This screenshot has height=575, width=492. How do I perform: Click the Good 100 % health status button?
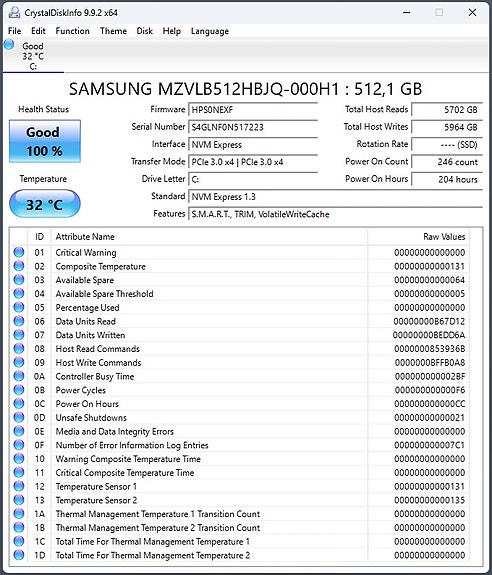[45, 141]
